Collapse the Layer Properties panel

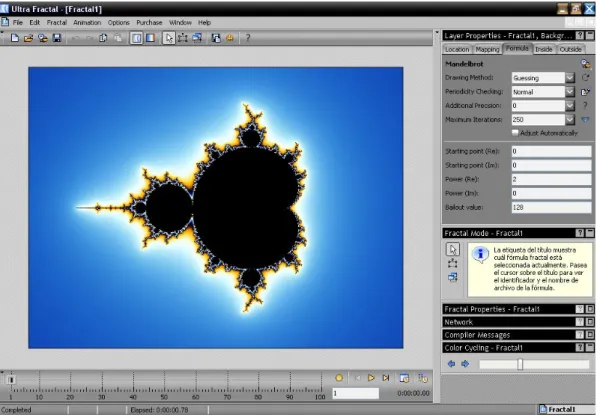click(590, 35)
